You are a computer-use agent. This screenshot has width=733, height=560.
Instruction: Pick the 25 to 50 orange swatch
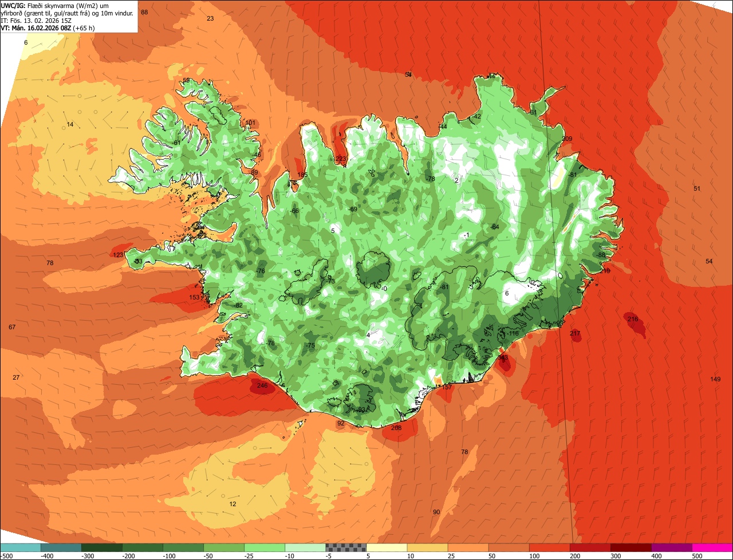[468, 548]
